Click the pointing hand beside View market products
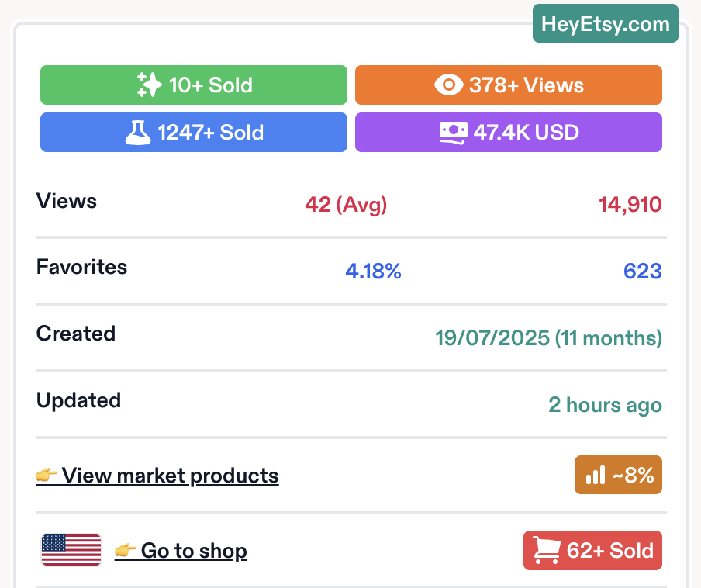The image size is (701, 588). click(47, 475)
